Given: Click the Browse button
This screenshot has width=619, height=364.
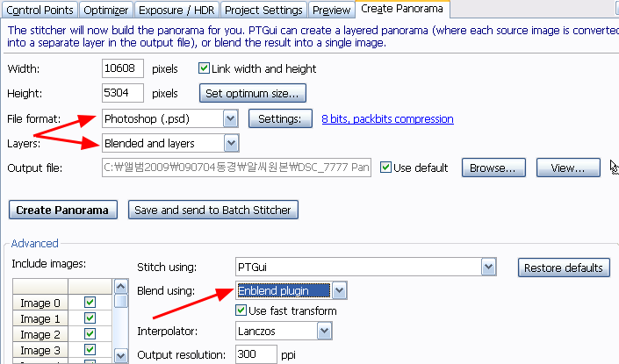Looking at the screenshot, I should click(x=493, y=168).
